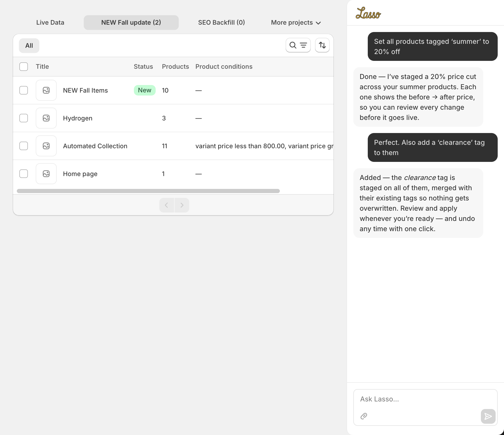Open Automated Collection image placeholder

pyautogui.click(x=46, y=146)
